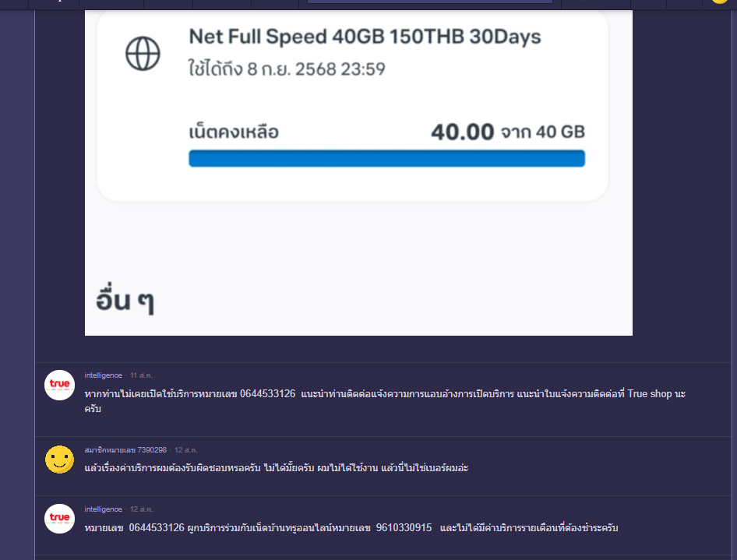Click the 12 ส.ค. timestamp on the member's comment
737x560 pixels.
[x=186, y=450]
